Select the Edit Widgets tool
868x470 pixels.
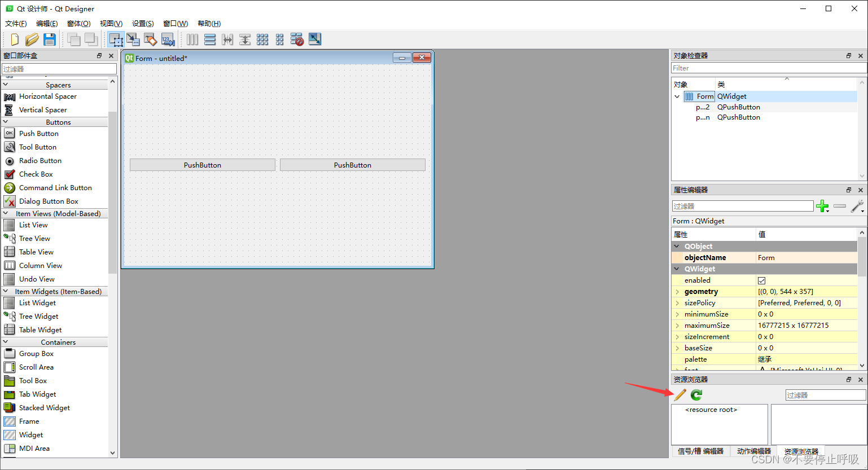coord(116,39)
